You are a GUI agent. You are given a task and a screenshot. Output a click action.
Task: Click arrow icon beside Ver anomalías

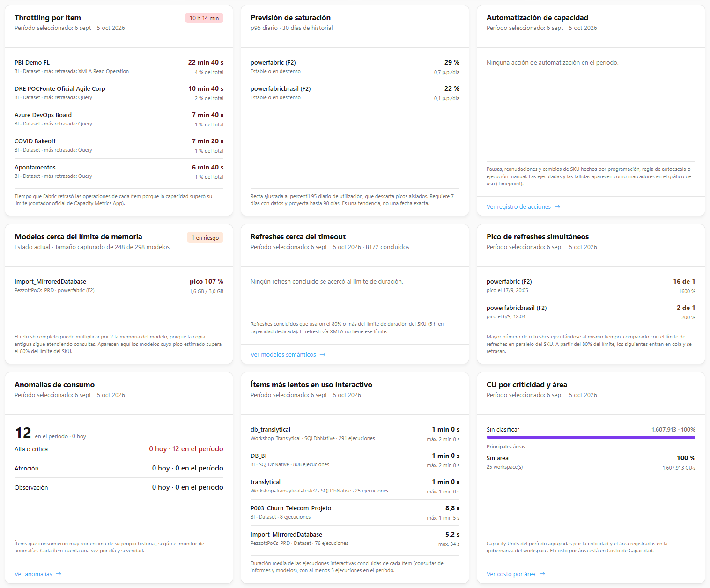point(59,574)
